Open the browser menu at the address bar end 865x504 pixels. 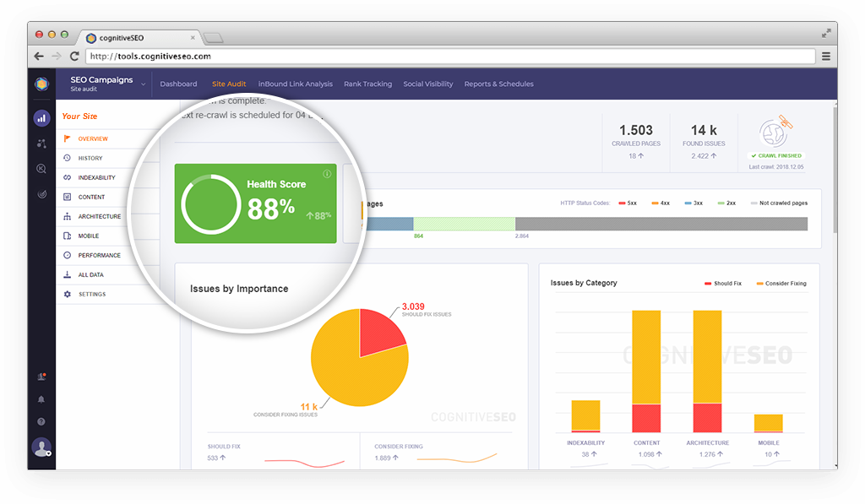coord(825,57)
